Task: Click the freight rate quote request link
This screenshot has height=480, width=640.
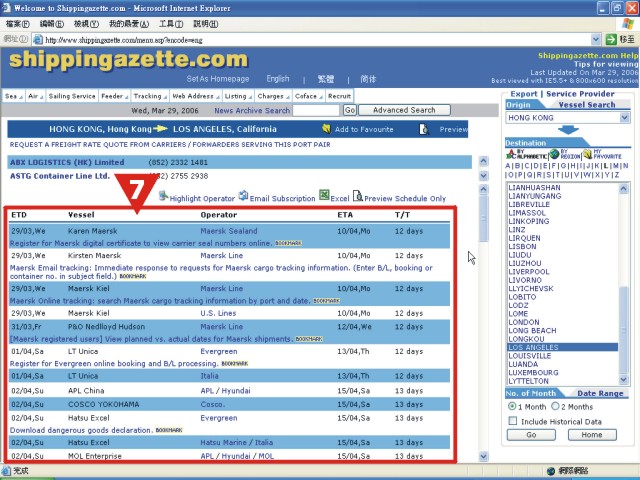Action: 170,144
